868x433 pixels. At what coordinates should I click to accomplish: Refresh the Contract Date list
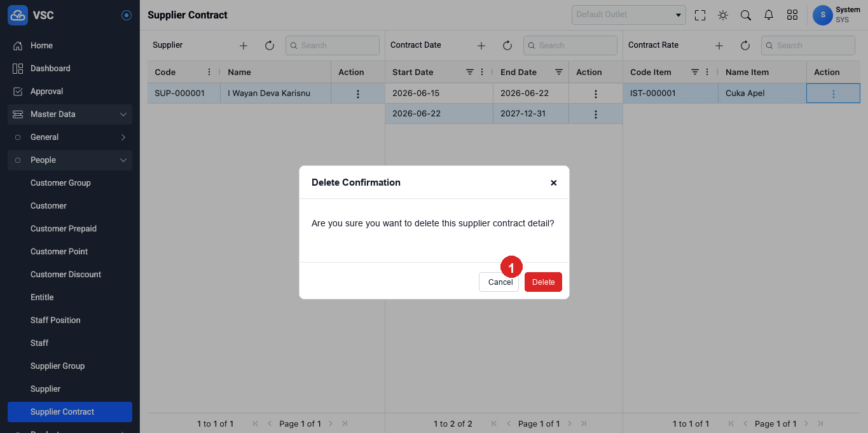[507, 46]
